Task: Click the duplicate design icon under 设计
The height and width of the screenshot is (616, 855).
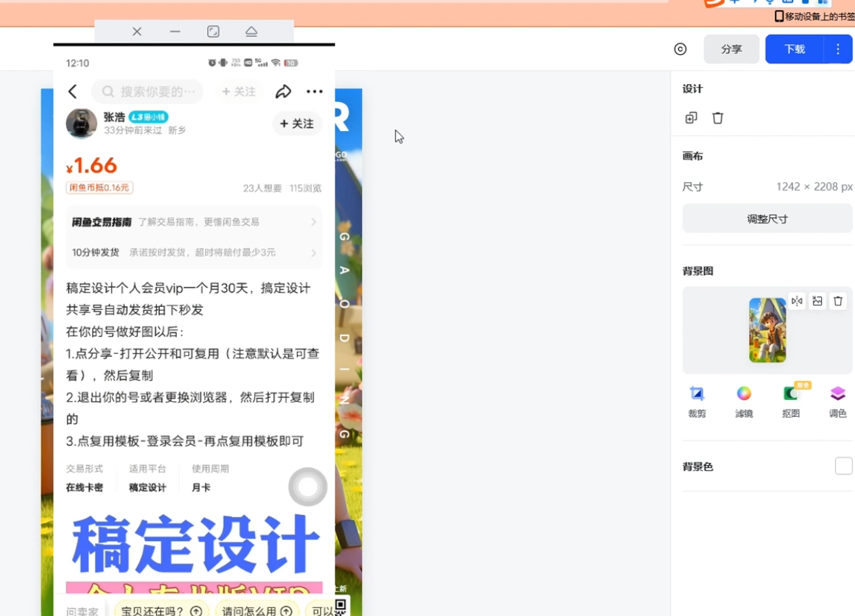Action: pyautogui.click(x=691, y=117)
